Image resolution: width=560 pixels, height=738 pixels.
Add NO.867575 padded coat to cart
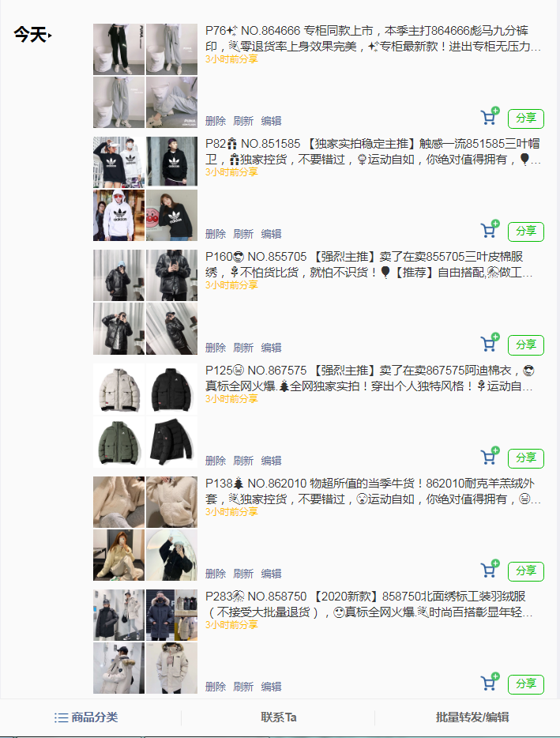tap(490, 456)
